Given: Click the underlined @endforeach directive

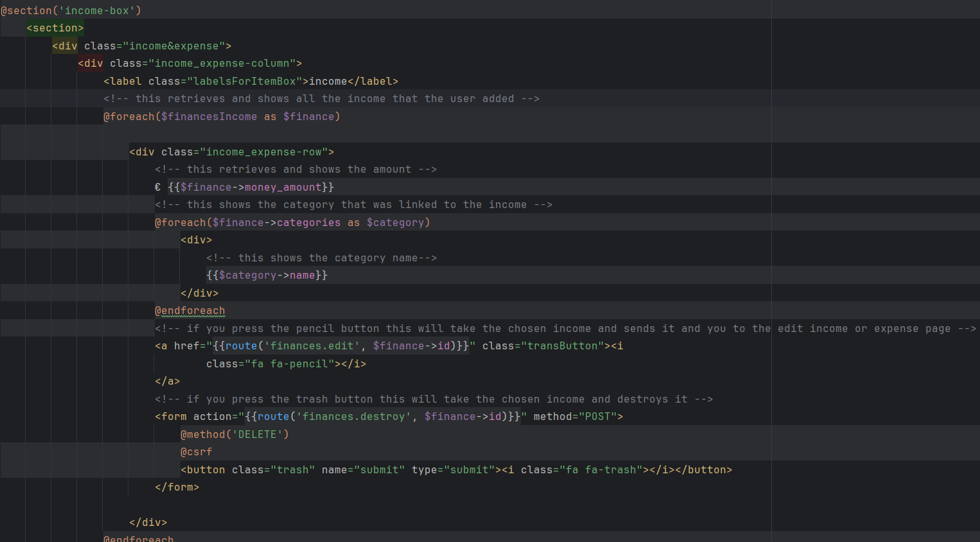Looking at the screenshot, I should [190, 311].
